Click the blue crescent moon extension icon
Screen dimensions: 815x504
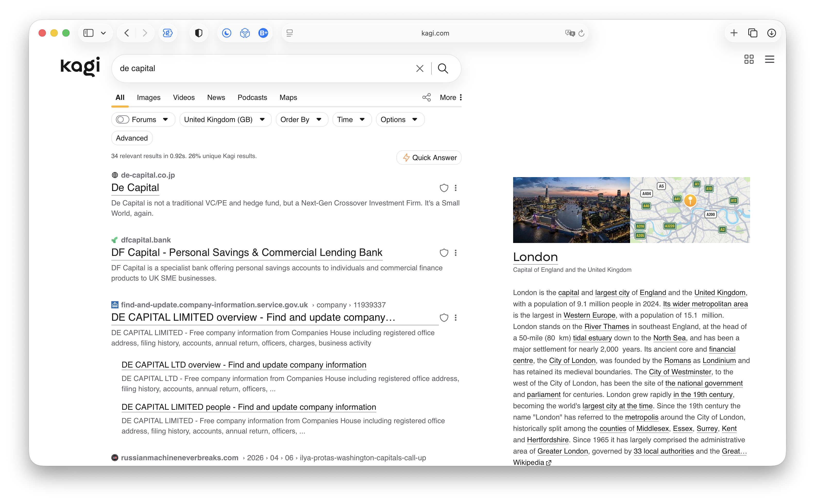pyautogui.click(x=227, y=33)
